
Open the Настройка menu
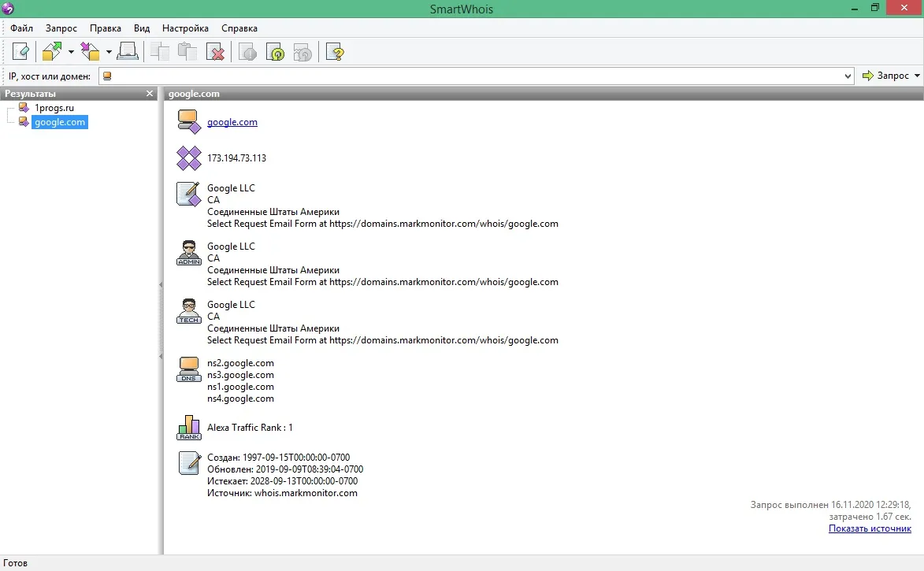click(185, 28)
